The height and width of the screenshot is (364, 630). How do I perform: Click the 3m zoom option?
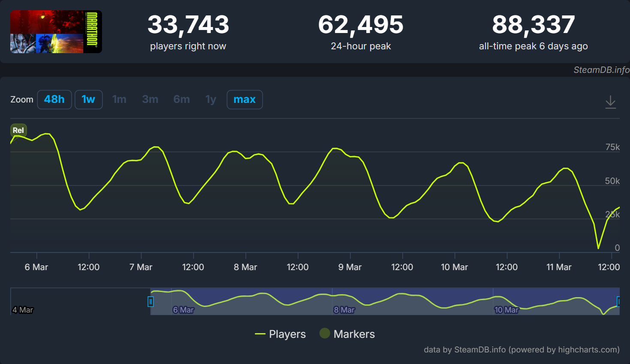click(150, 99)
